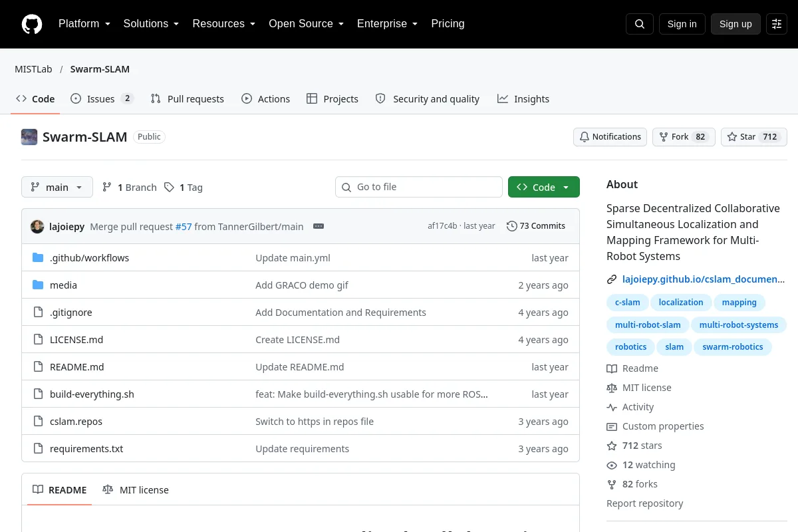Switch to the Projects tab

pos(332,99)
